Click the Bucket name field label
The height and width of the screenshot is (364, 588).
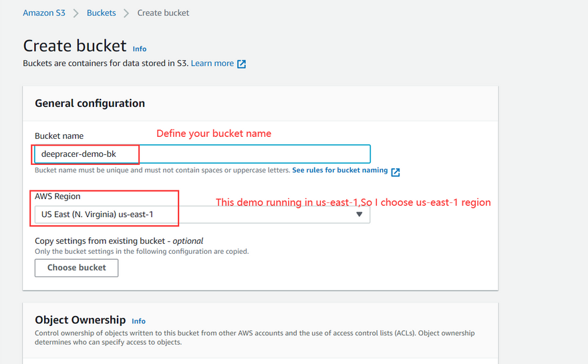[x=59, y=136]
